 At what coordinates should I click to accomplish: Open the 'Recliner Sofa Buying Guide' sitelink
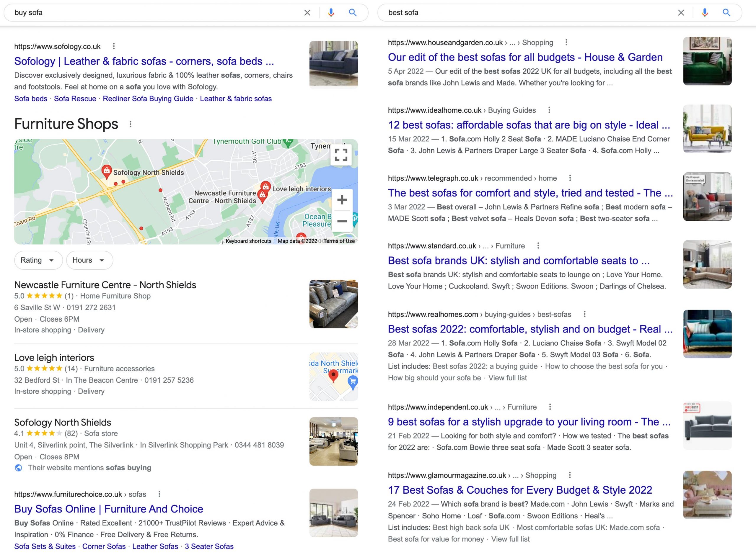coord(148,99)
